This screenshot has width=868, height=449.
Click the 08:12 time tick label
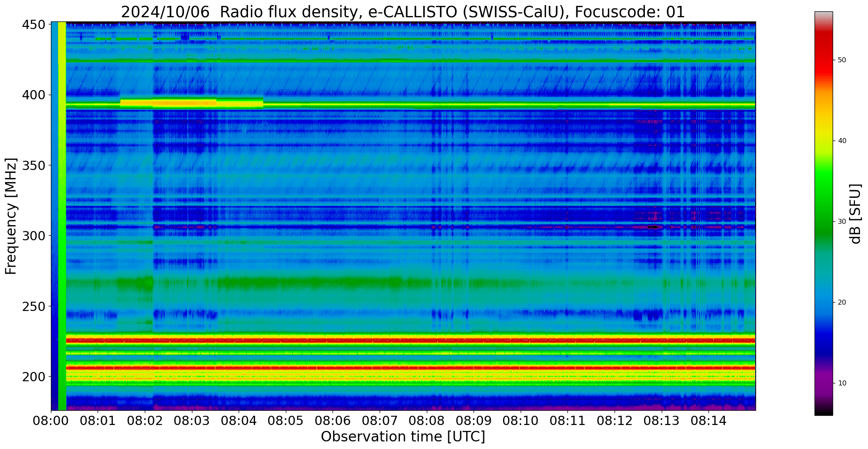pyautogui.click(x=615, y=420)
